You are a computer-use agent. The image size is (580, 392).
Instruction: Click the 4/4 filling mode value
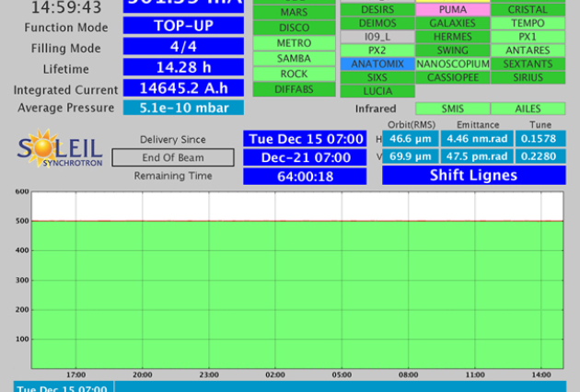[183, 46]
